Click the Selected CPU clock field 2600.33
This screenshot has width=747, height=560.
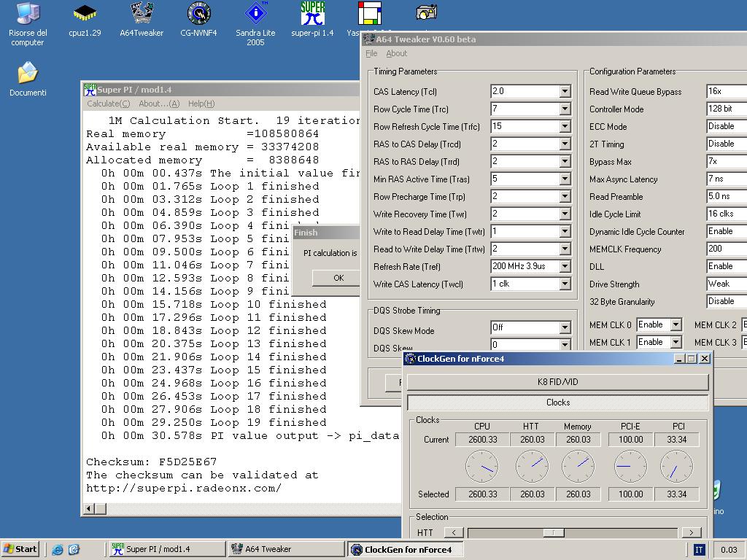483,494
